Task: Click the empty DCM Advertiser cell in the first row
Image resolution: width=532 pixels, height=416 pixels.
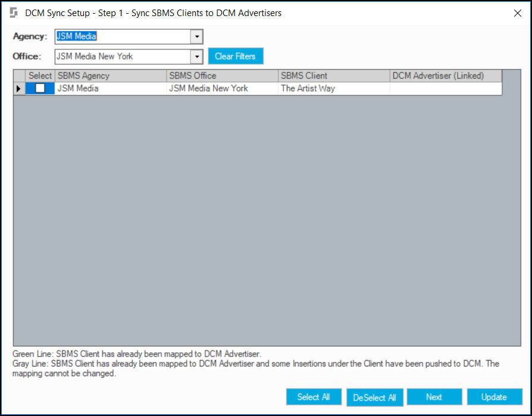Action: point(446,89)
